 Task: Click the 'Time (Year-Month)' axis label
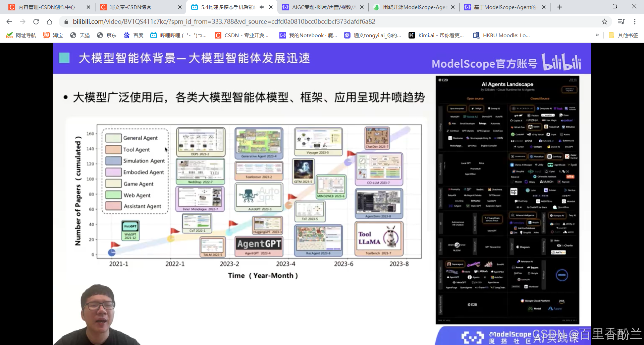(263, 275)
